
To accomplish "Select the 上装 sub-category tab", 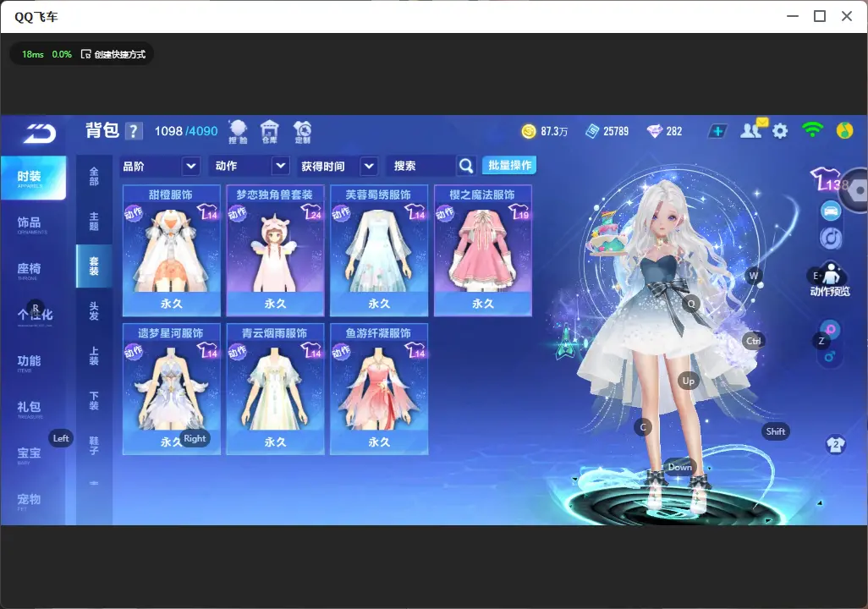I will pyautogui.click(x=94, y=356).
